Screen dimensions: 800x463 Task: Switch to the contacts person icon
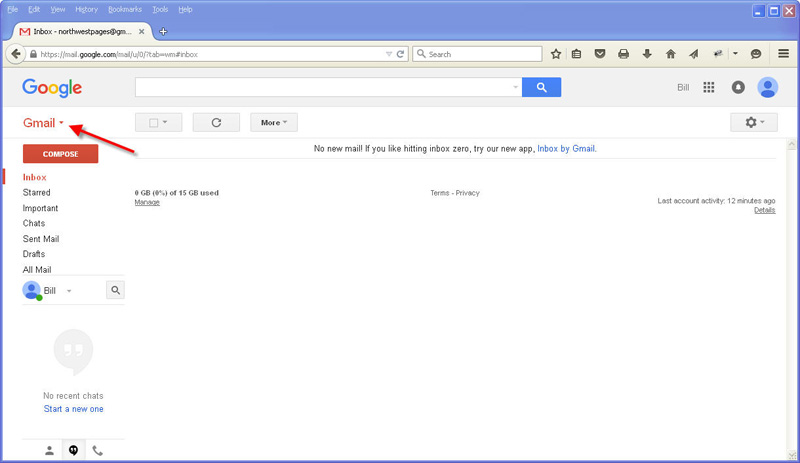coord(49,450)
